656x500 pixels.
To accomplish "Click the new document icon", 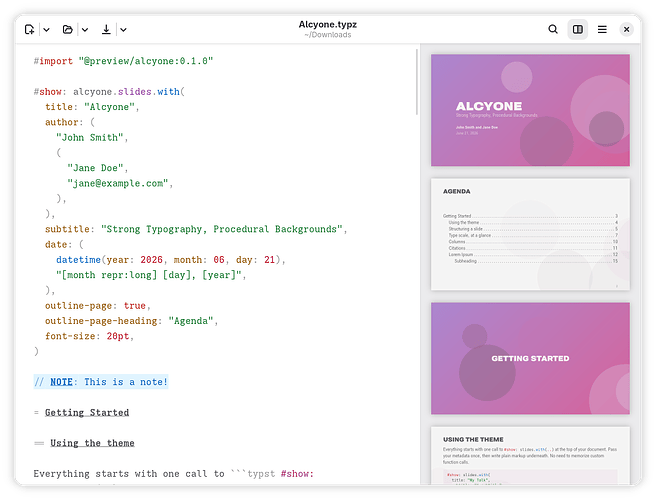I will coord(29,30).
